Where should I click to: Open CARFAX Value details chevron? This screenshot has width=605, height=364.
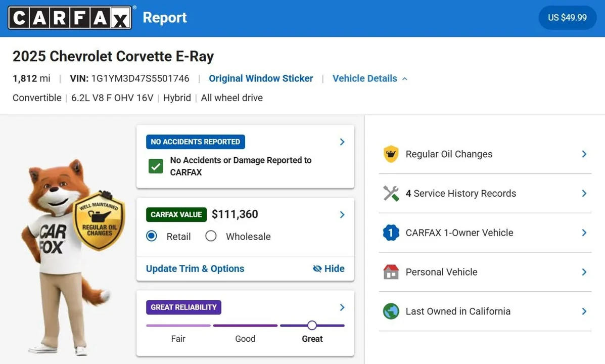pos(342,215)
